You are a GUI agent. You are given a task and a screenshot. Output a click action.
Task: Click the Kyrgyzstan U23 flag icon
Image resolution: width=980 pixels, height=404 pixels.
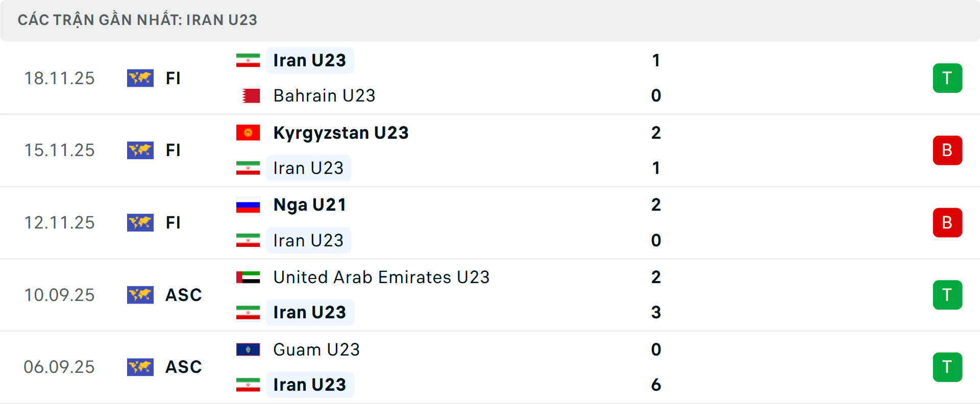pos(248,133)
